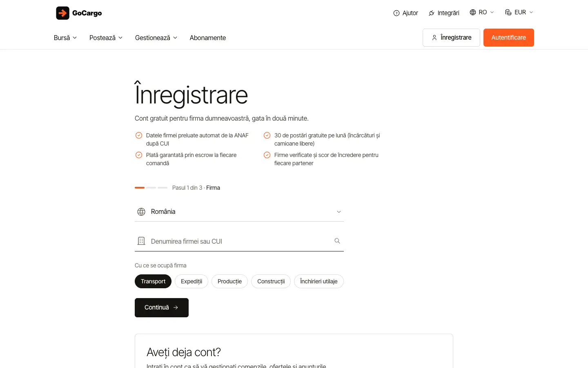The height and width of the screenshot is (368, 588).
Task: Expand the RO language selector
Action: [x=482, y=12]
